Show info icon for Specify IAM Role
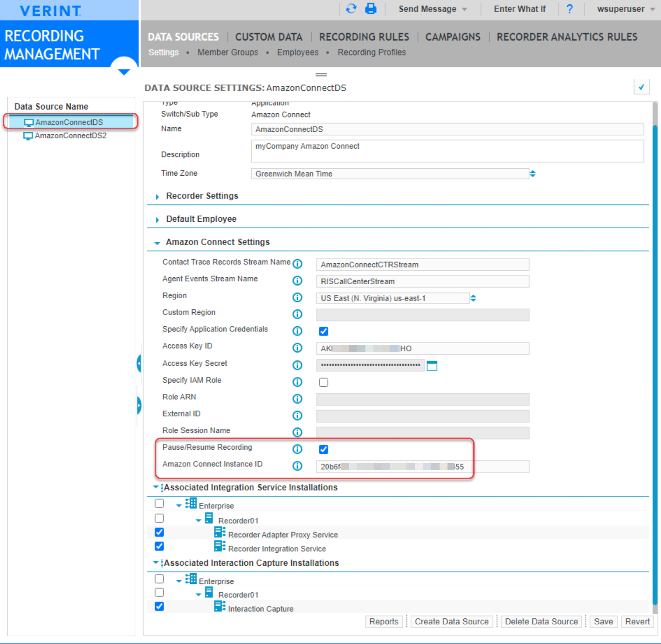This screenshot has height=644, width=661. 297,382
